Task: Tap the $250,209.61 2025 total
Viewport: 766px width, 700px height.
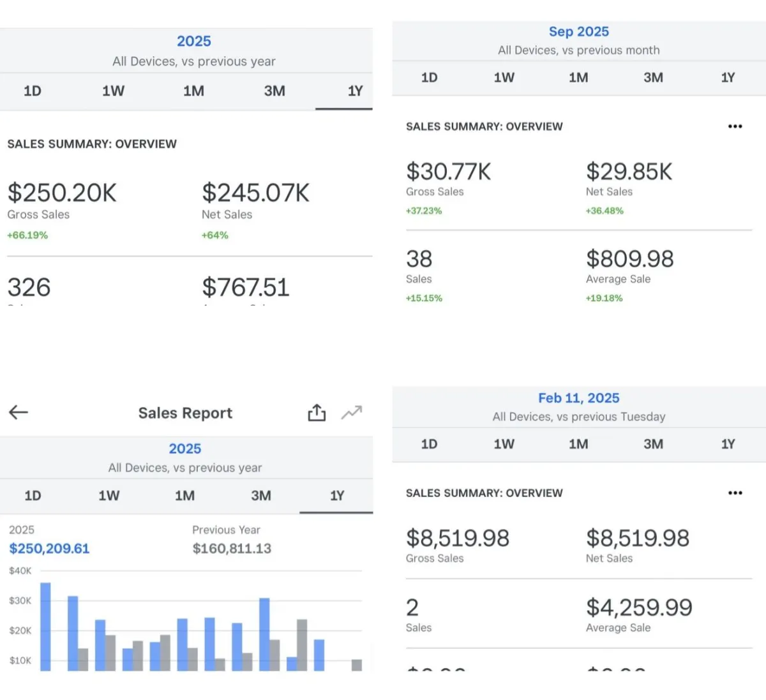Action: [x=49, y=549]
